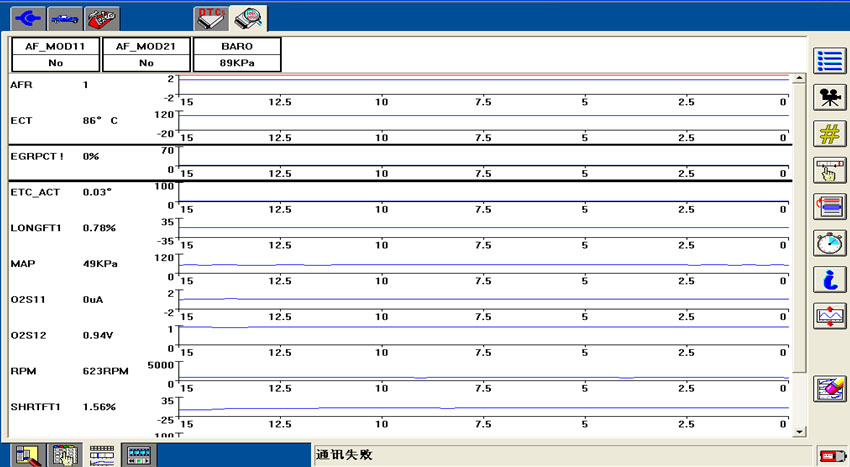Select the LONGFT1 parameter label
The width and height of the screenshot is (850, 467).
pyautogui.click(x=36, y=228)
